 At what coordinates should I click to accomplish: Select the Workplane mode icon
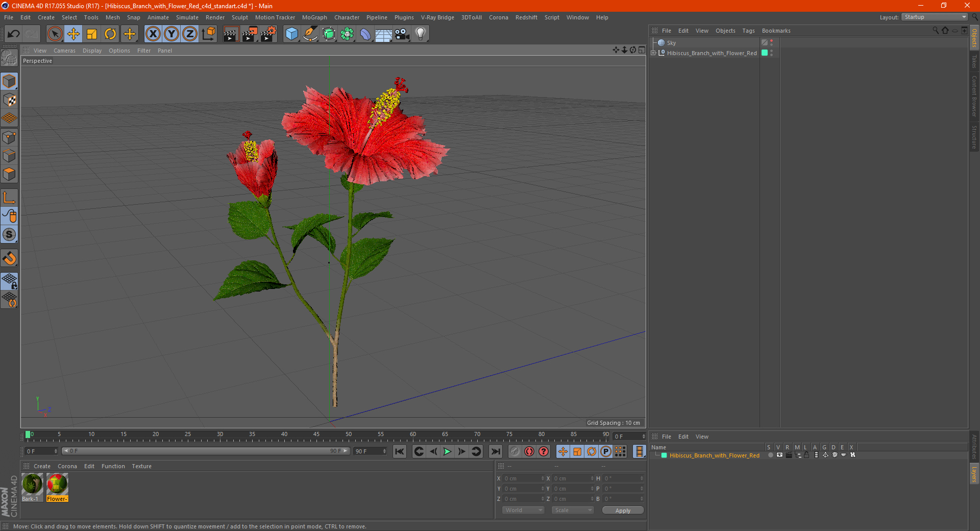point(9,118)
